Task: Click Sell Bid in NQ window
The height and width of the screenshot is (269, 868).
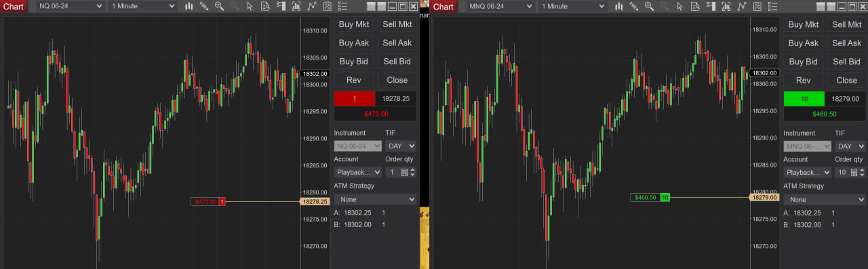Action: click(397, 61)
